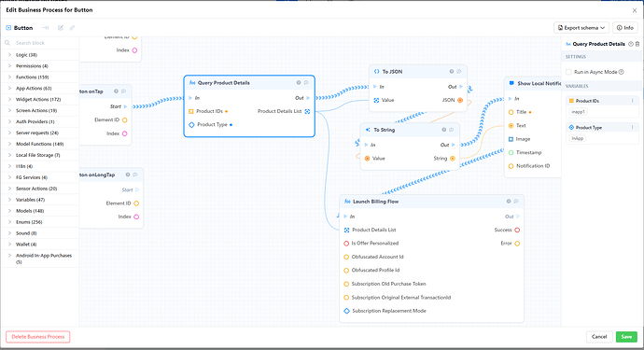644x350 pixels.
Task: Click the Timestamp input port on notification node
Action: point(511,152)
